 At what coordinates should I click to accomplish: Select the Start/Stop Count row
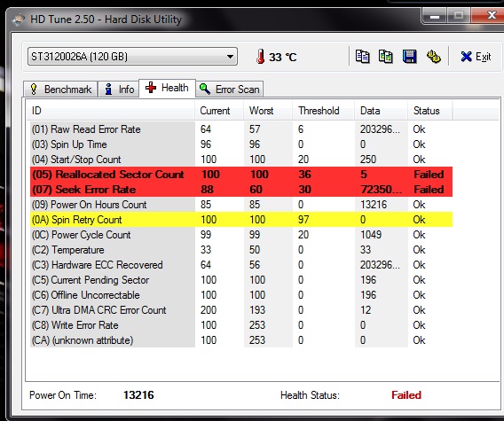pos(241,160)
